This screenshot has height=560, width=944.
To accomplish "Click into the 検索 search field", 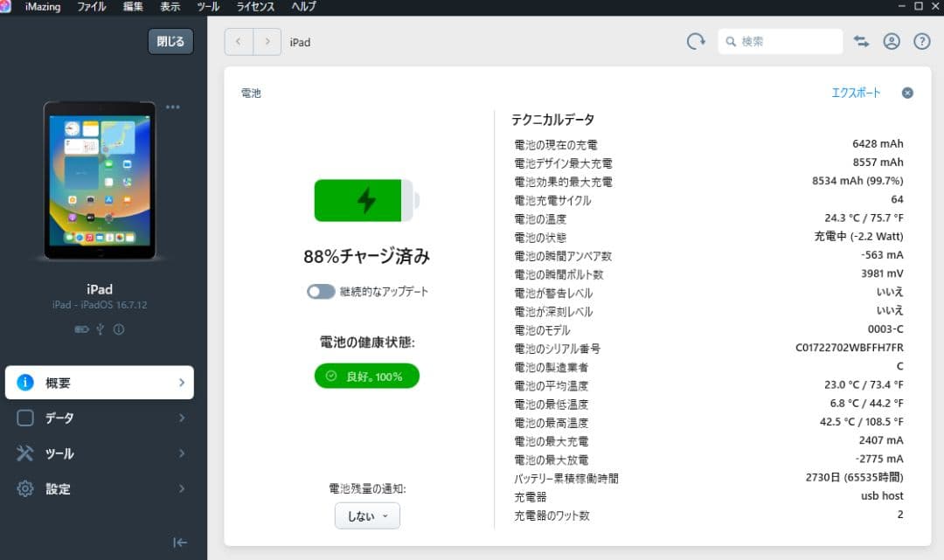I will (781, 42).
